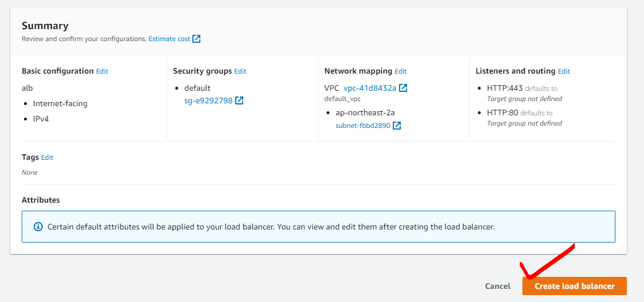Click external-link icon next to Estimate cost

pos(197,39)
